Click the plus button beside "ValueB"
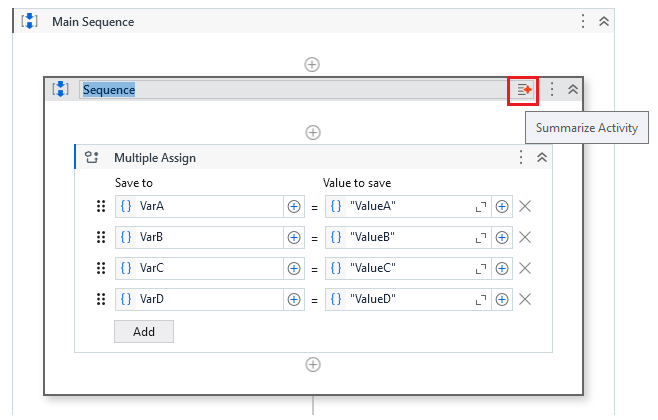 tap(502, 237)
